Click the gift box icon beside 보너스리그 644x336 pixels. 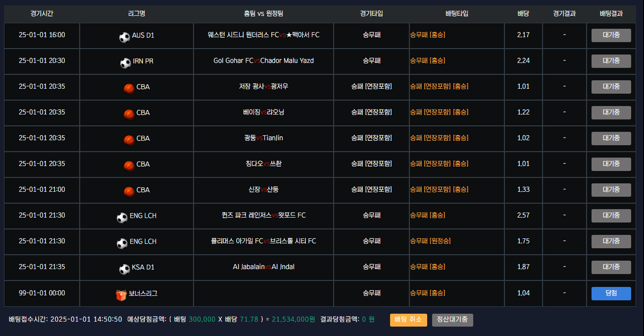click(121, 295)
